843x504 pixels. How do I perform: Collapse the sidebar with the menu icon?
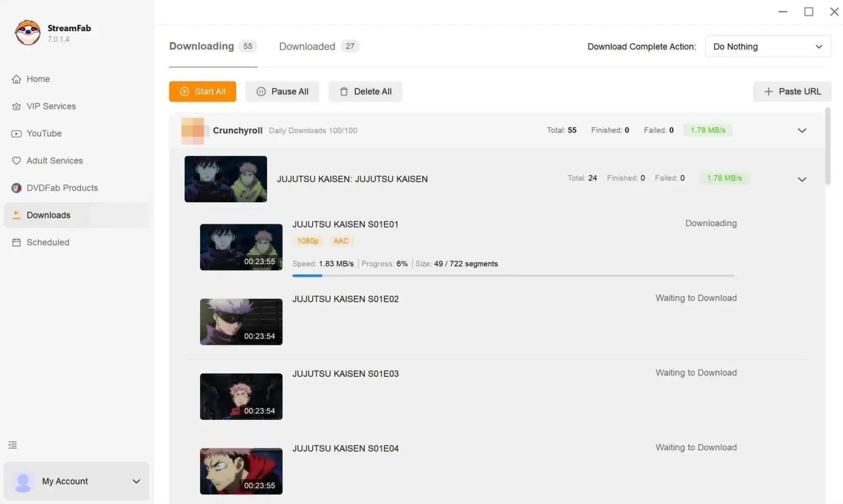(13, 445)
